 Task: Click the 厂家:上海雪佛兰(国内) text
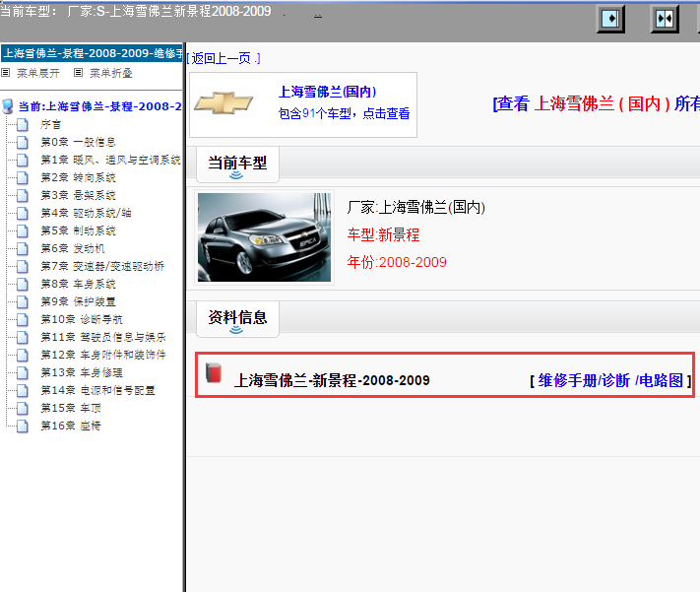(x=416, y=207)
